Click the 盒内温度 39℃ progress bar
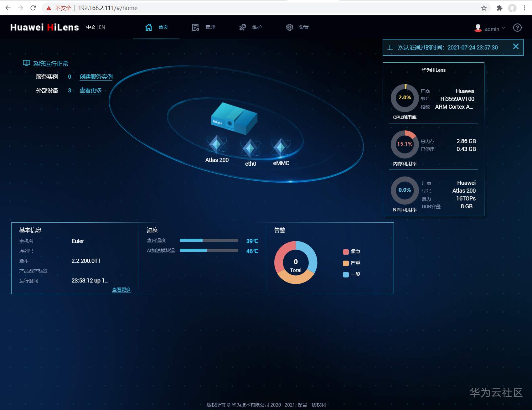The image size is (532, 410). [209, 240]
